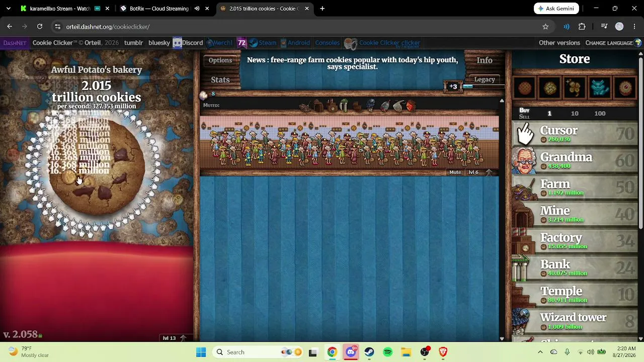Screen dimensions: 644x362
Task: Open the Chrome profile avatar
Action: 619,27
